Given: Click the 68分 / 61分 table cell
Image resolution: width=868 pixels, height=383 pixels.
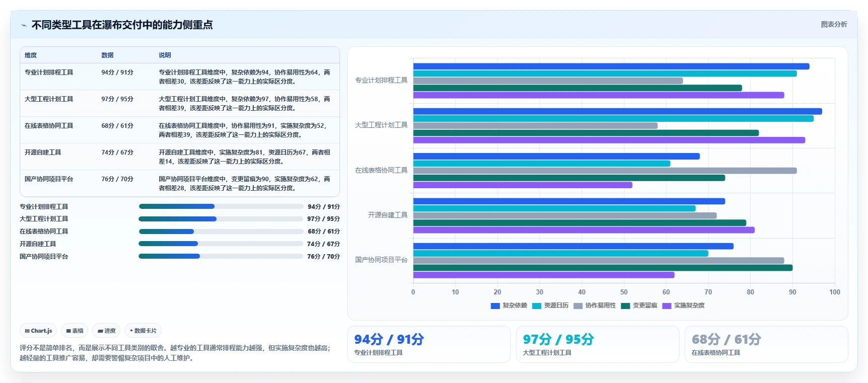Looking at the screenshot, I should coord(117,126).
